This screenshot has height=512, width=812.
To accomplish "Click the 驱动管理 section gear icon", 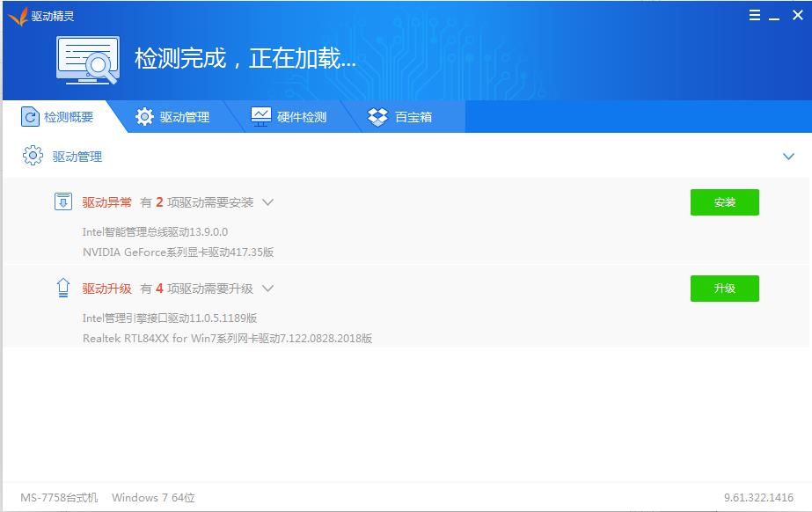I will (x=33, y=156).
